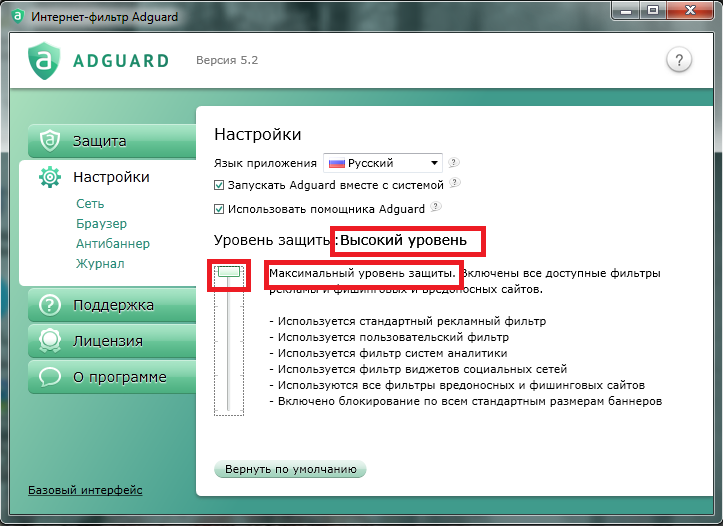Click the help hint next to language dropdown
Viewport: 723px width, 526px height.
pos(454,162)
